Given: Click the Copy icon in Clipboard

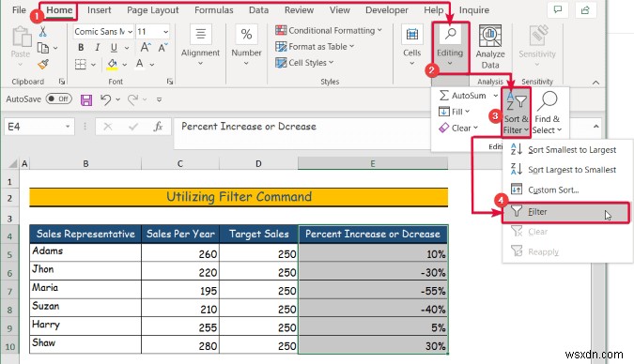Looking at the screenshot, I should coord(43,48).
